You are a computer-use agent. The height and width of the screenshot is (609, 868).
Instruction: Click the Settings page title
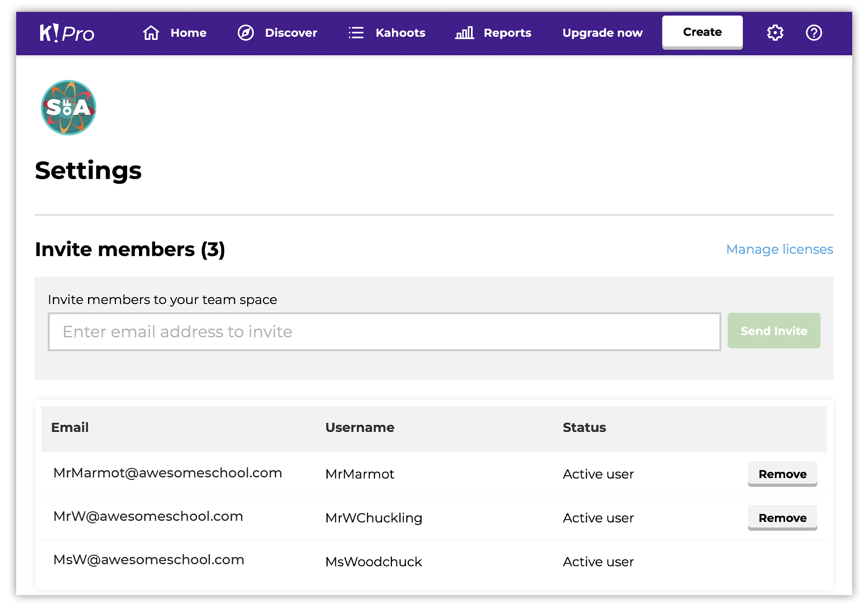(88, 171)
